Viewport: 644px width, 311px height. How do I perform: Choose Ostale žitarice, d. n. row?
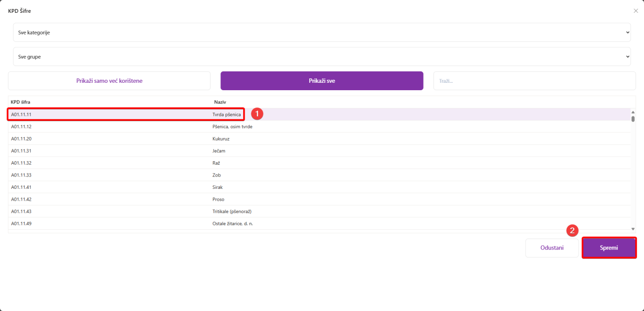tap(232, 224)
